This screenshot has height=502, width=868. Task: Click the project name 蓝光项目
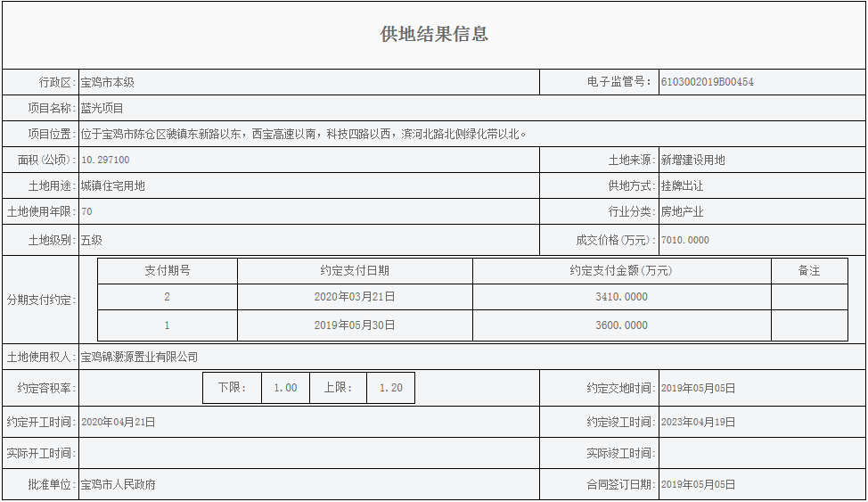click(102, 108)
